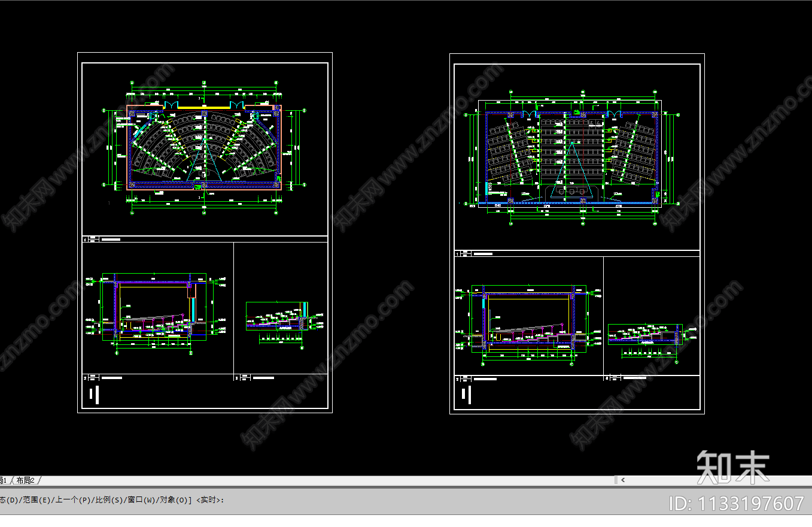Switch to the 布局2 layout tab

click(26, 480)
